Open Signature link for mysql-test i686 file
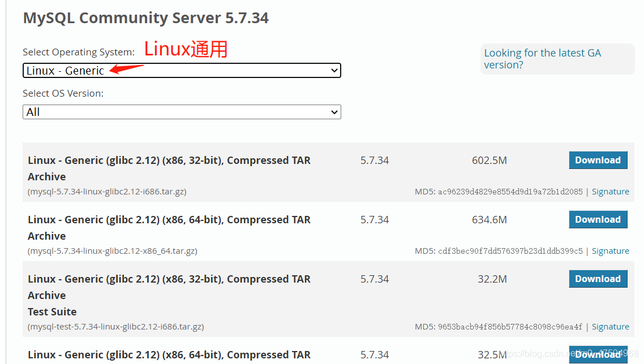The image size is (644, 364). coord(610,327)
